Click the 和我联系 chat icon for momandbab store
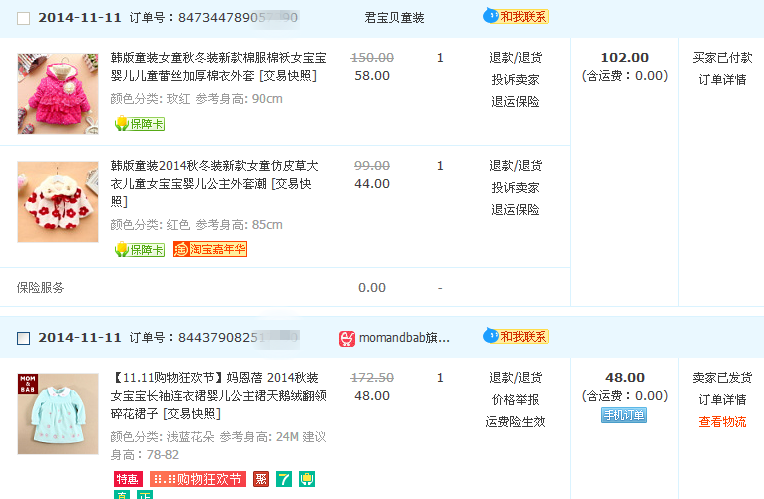 (x=515, y=337)
